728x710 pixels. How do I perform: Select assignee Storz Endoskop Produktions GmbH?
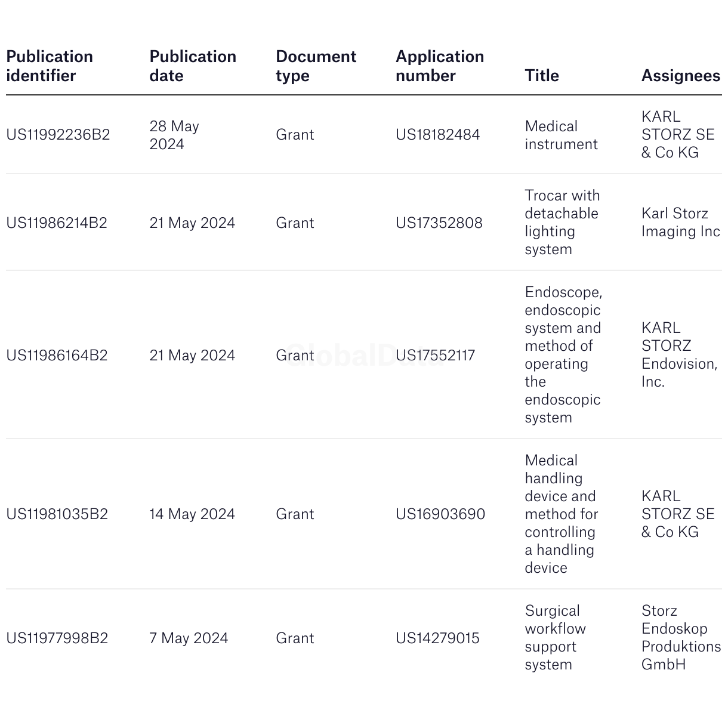pyautogui.click(x=681, y=638)
